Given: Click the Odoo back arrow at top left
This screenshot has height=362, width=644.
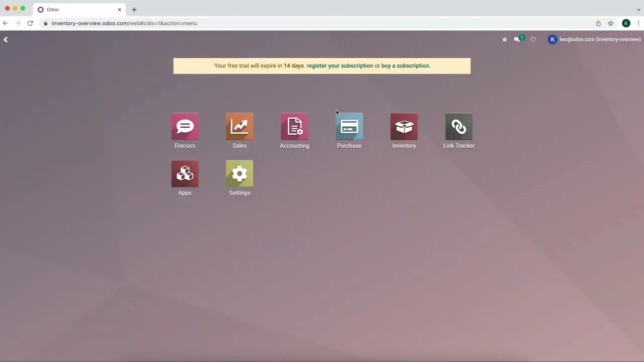Looking at the screenshot, I should coord(6,39).
